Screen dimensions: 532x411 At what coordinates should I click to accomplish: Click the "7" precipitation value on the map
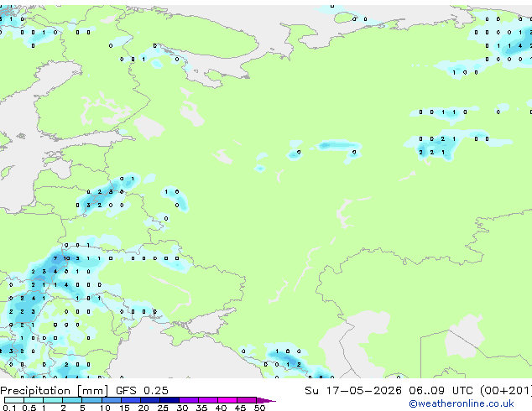(55, 258)
